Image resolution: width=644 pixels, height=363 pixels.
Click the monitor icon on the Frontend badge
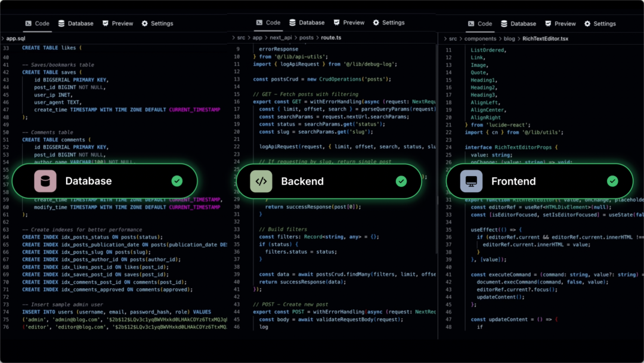(x=471, y=181)
